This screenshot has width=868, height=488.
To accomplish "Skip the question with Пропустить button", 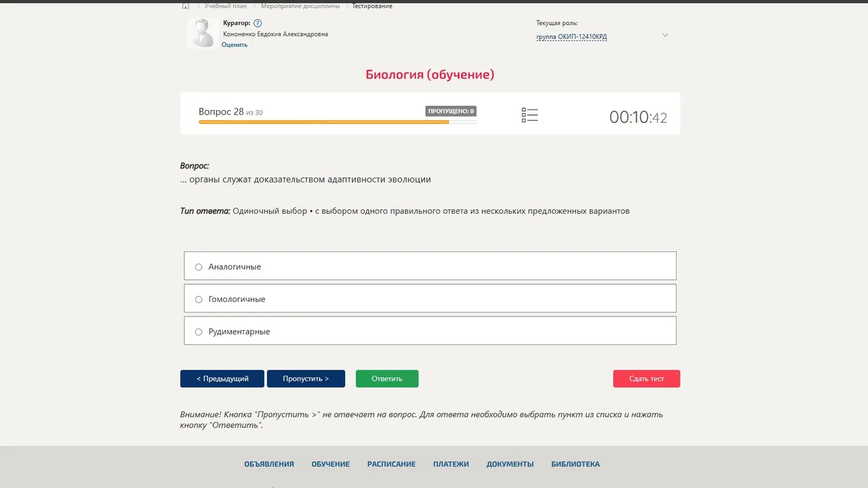I will 306,379.
